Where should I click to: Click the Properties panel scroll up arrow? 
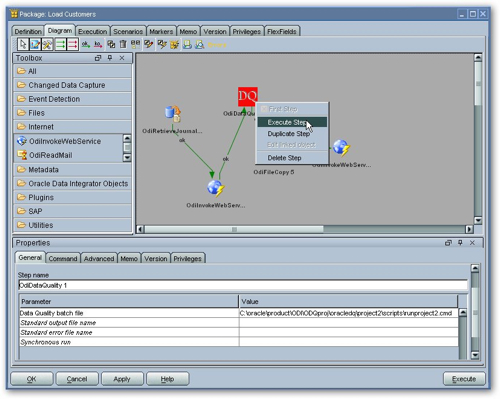(475, 268)
